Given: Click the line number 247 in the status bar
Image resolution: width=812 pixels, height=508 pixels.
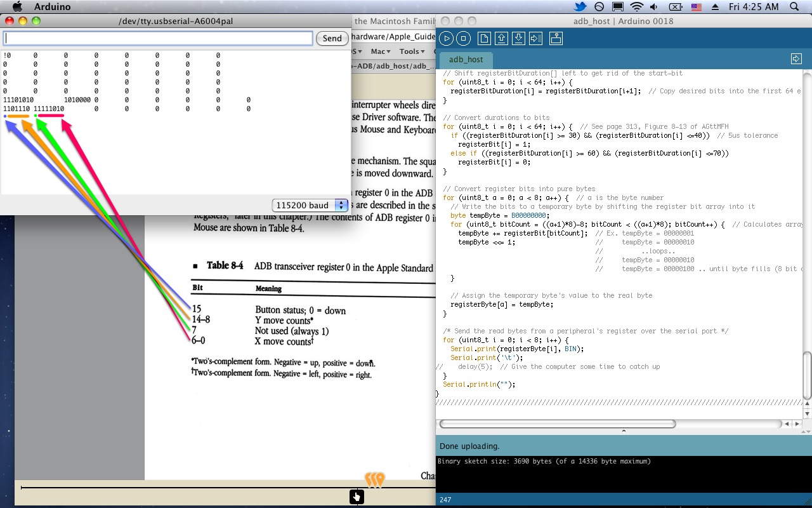Looking at the screenshot, I should tap(445, 500).
